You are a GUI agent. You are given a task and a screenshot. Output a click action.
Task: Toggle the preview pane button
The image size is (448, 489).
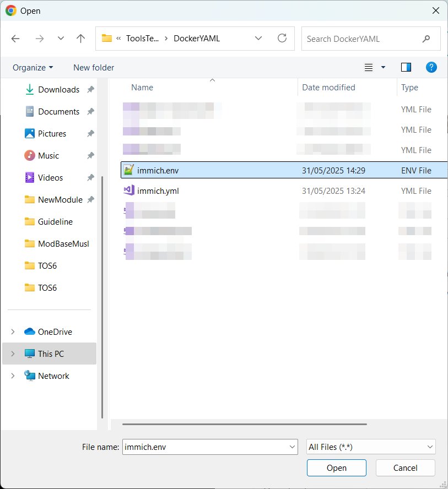tap(406, 67)
